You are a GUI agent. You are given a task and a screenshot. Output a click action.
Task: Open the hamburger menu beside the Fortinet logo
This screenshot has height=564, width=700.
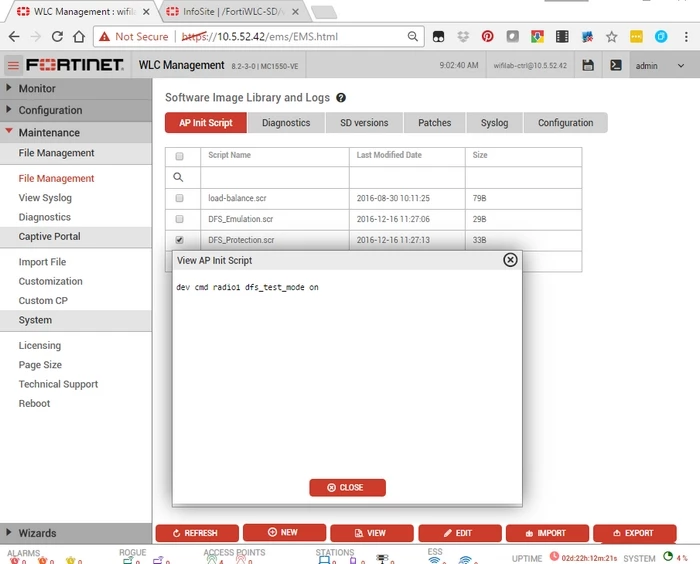pos(13,66)
